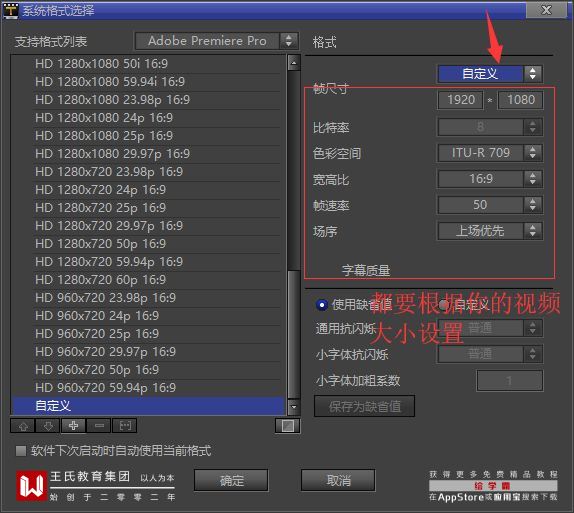Viewport: 574px width, 513px height.
Task: Select the 使用缺省值 radio button
Action: pyautogui.click(x=322, y=305)
